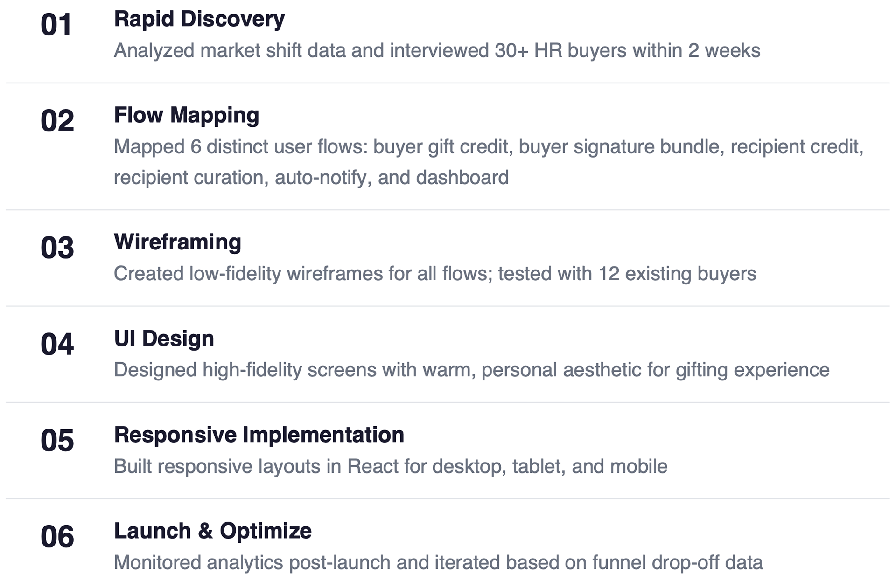Click the Responsive Implementation heading
Viewport: 896px width, 588px height.
coord(259,435)
